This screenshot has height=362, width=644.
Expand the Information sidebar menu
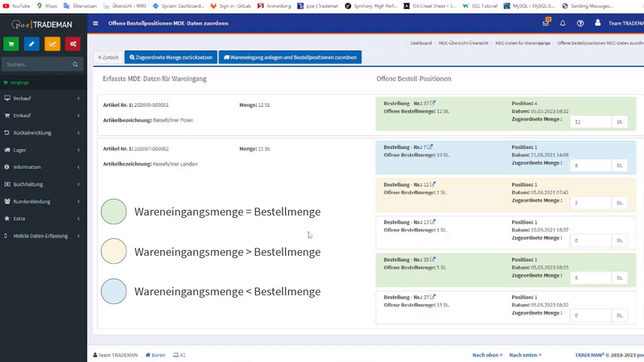43,167
